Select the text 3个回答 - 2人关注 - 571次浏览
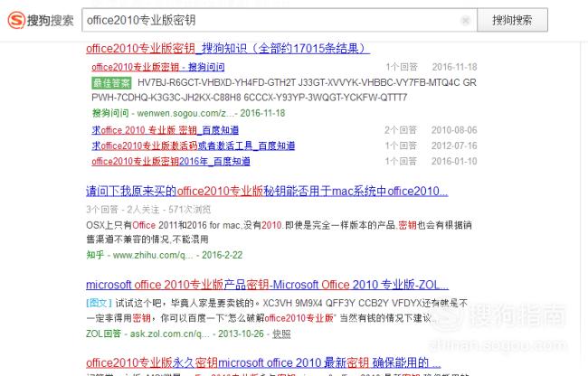This screenshot has height=376, width=588. [148, 210]
